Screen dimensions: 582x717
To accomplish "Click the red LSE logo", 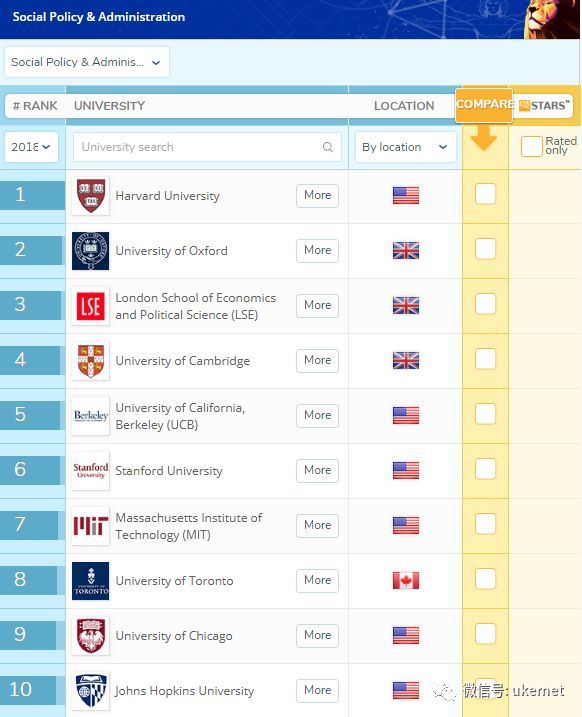I will pyautogui.click(x=91, y=306).
